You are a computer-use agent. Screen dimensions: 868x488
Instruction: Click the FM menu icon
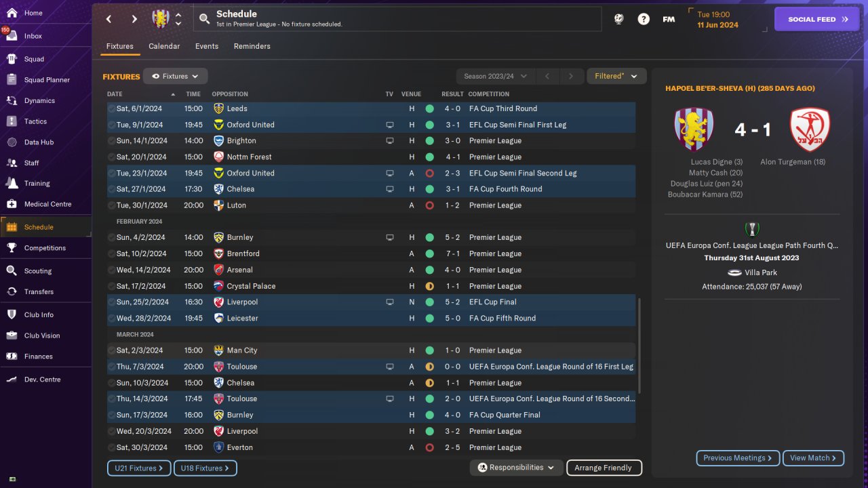(x=669, y=19)
